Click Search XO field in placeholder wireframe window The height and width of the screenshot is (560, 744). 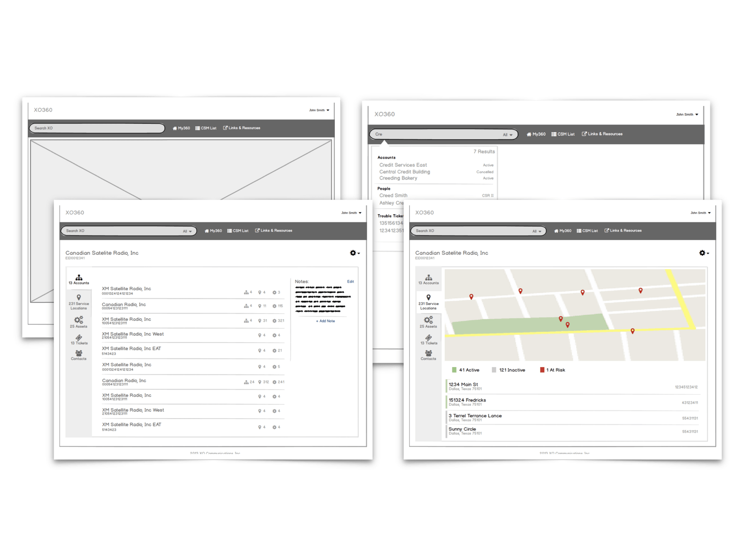(x=97, y=128)
